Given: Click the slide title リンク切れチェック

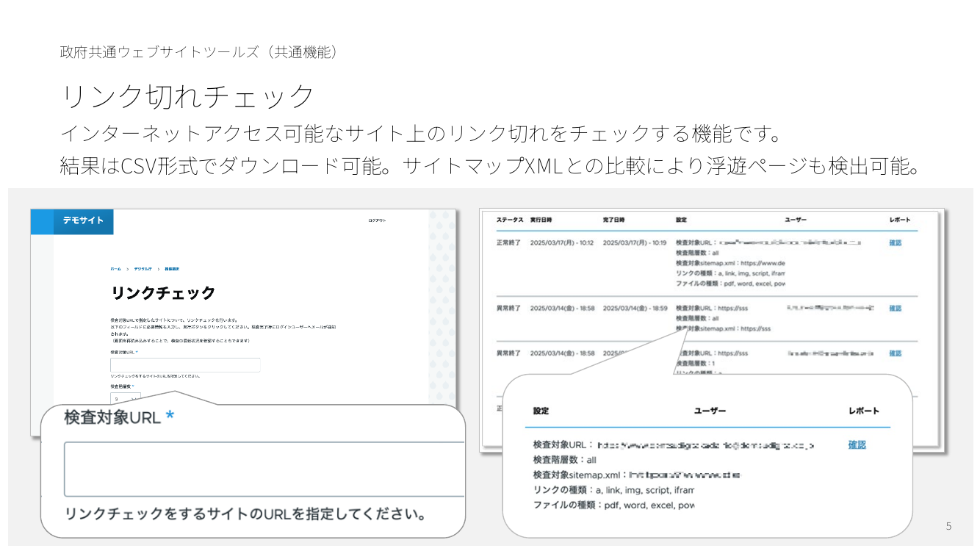Looking at the screenshot, I should [187, 96].
